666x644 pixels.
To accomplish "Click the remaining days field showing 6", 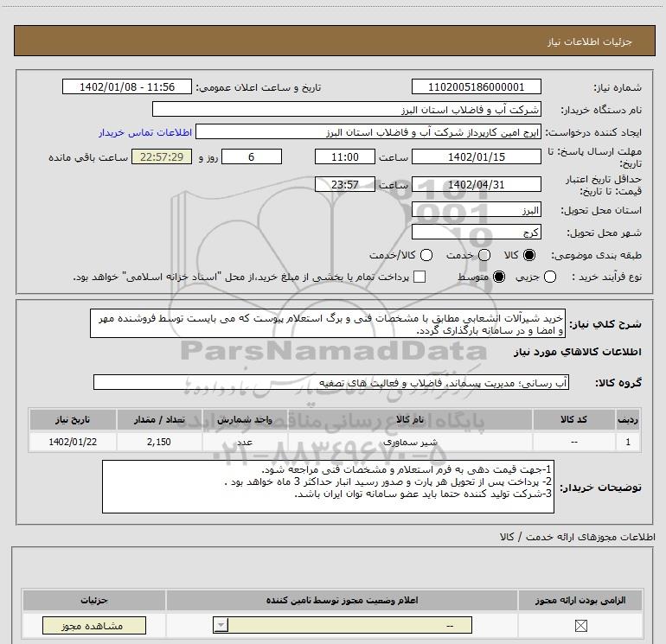I will click(x=252, y=157).
